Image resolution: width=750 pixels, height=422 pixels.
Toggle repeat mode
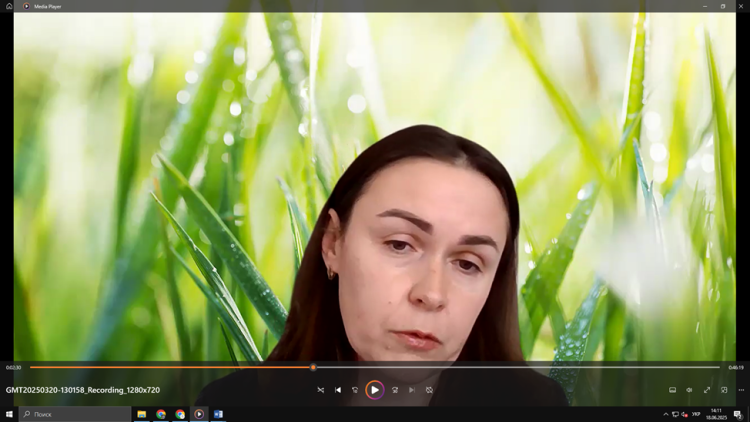click(429, 390)
